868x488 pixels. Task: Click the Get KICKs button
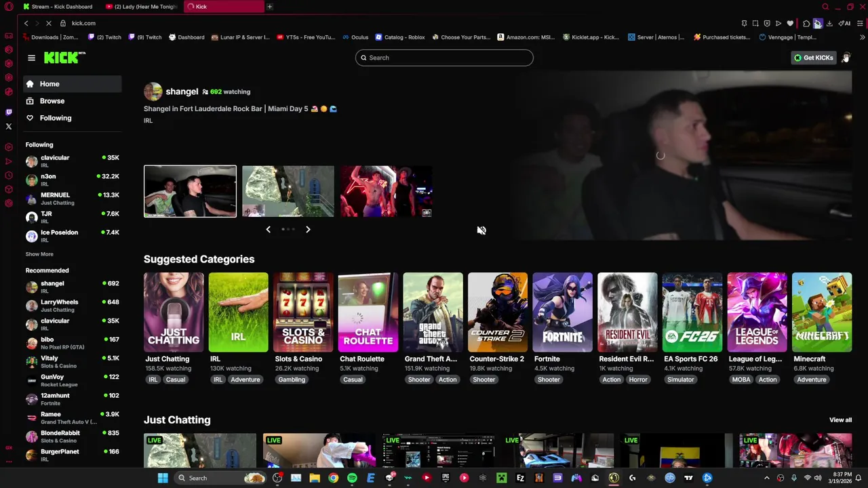pos(814,58)
